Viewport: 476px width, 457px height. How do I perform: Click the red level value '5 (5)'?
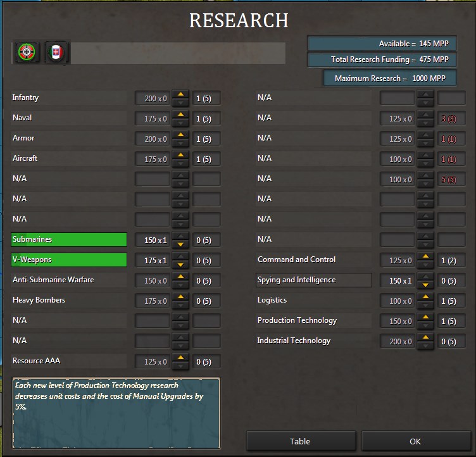(451, 180)
